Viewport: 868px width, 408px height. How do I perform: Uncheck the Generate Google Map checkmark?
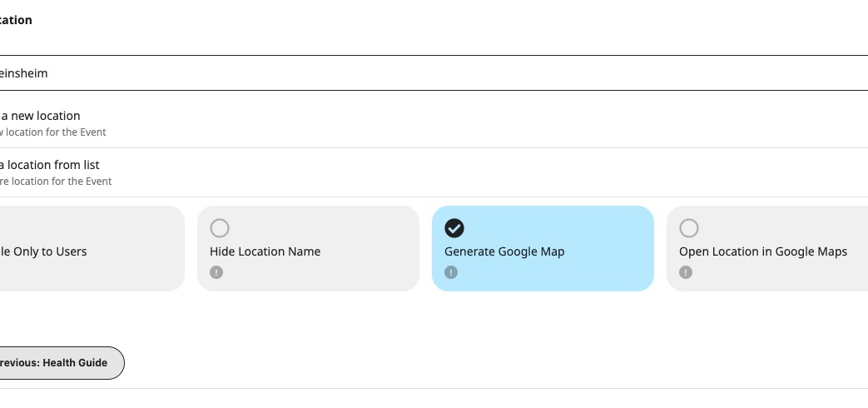tap(454, 228)
